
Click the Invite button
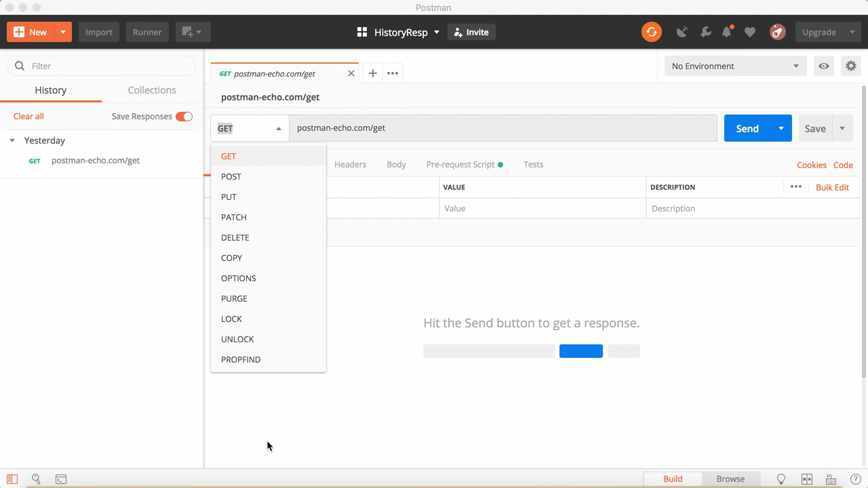(x=471, y=32)
